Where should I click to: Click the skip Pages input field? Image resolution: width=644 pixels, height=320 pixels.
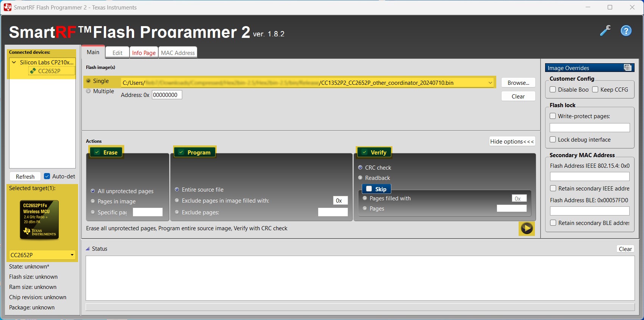tap(512, 208)
